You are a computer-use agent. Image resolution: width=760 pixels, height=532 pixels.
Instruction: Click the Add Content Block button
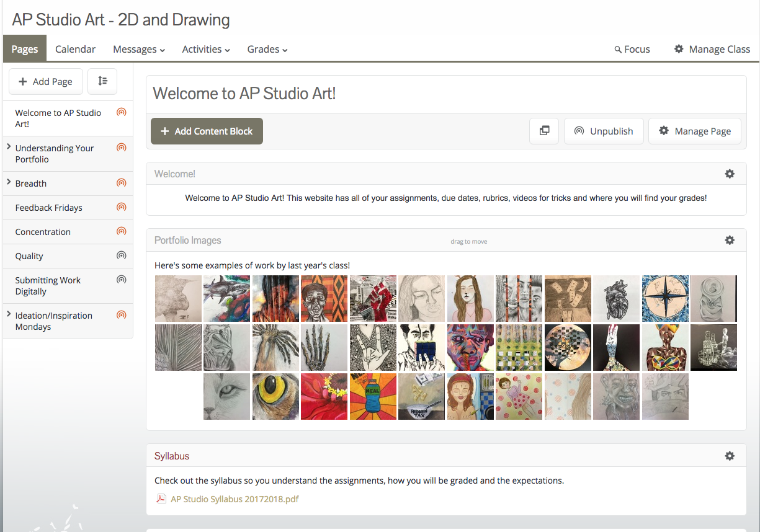(207, 131)
